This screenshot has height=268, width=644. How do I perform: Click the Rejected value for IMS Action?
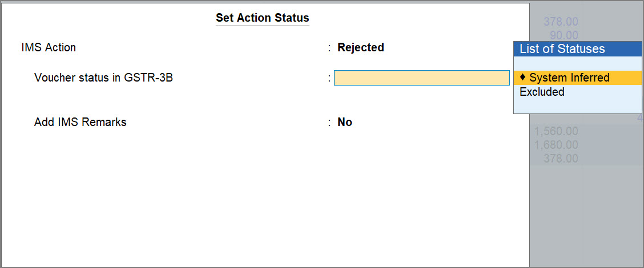pos(360,47)
